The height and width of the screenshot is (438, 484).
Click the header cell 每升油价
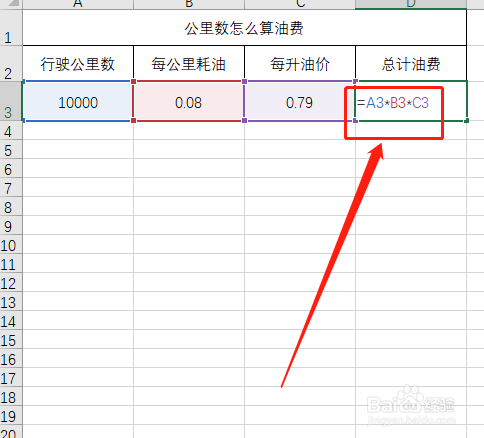pyautogui.click(x=300, y=63)
